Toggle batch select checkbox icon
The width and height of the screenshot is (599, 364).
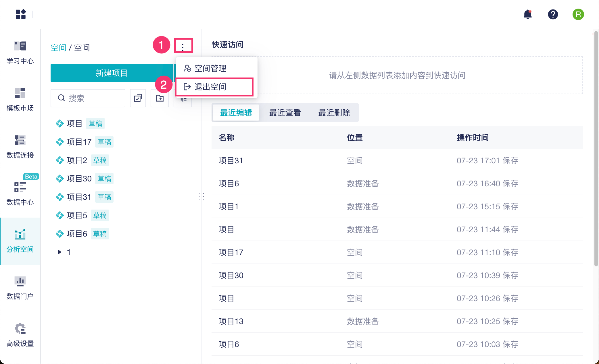tap(138, 98)
